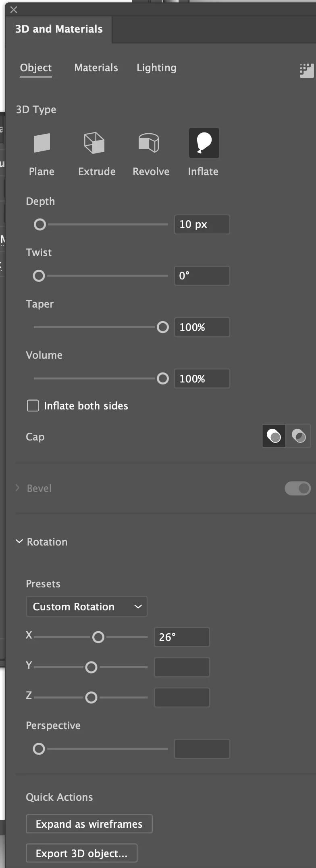Select the Inflate balloon icon
The width and height of the screenshot is (316, 868).
click(204, 143)
